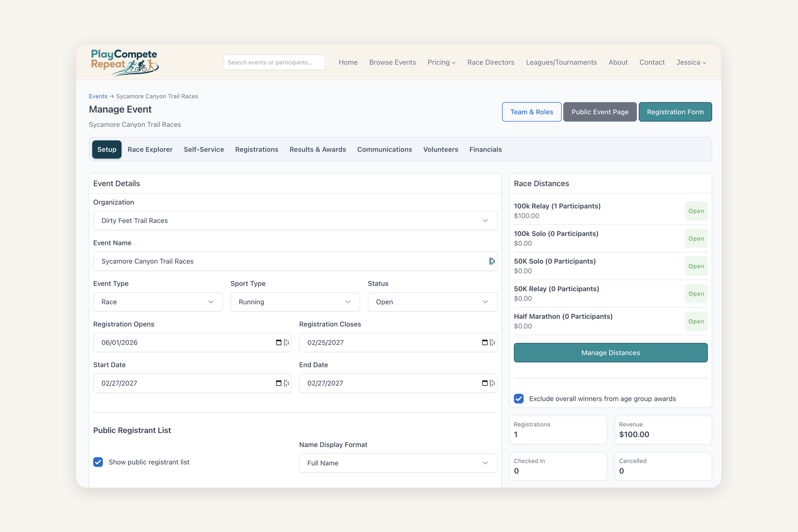Click Open status badge for 100k Relay

point(696,211)
